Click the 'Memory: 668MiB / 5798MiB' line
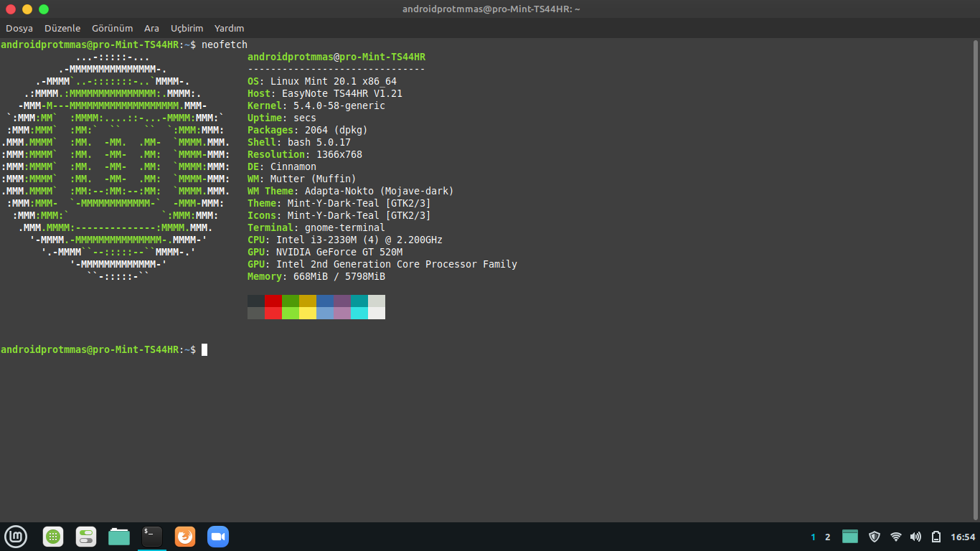The height and width of the screenshot is (551, 980). 316,276
